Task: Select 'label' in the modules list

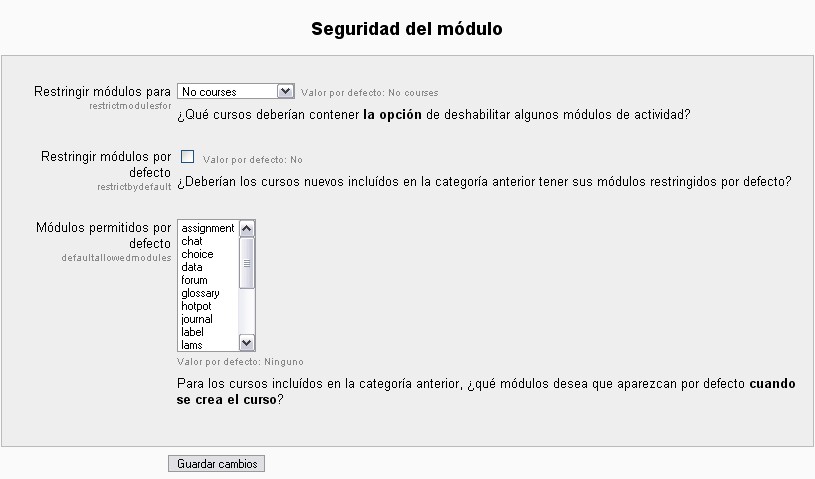Action: pos(192,332)
